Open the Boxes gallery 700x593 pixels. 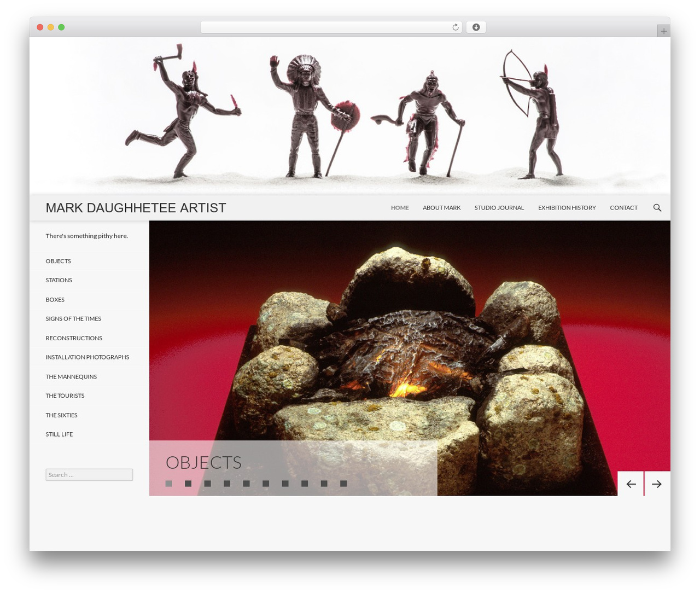point(55,300)
